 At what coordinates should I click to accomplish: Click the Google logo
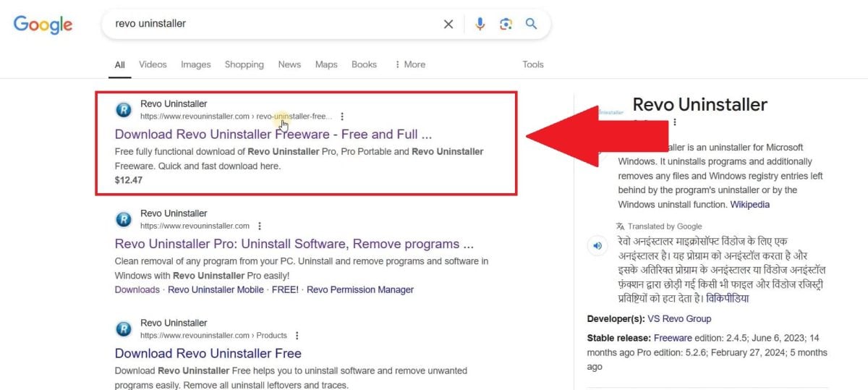(x=43, y=25)
